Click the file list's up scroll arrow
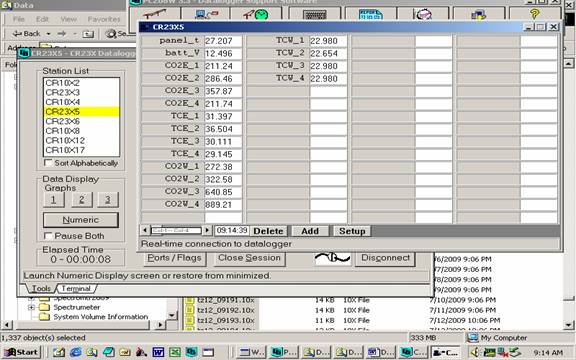576x360 pixels. (x=568, y=64)
